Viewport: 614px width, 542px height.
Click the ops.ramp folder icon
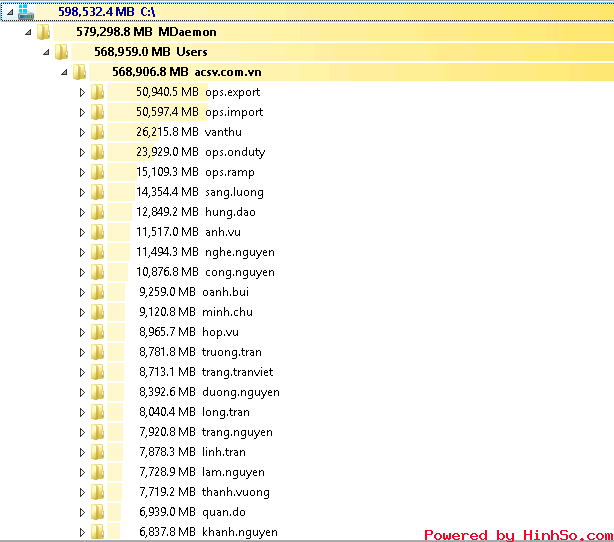click(98, 172)
